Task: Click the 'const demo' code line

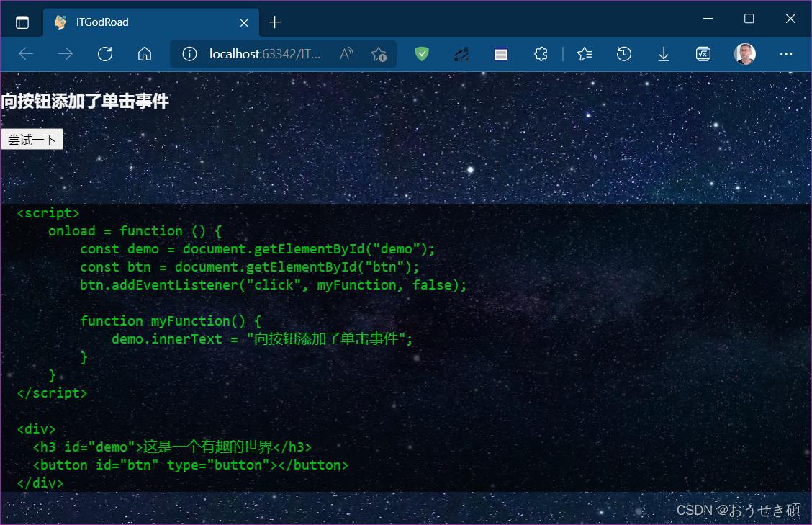Action: [x=258, y=249]
